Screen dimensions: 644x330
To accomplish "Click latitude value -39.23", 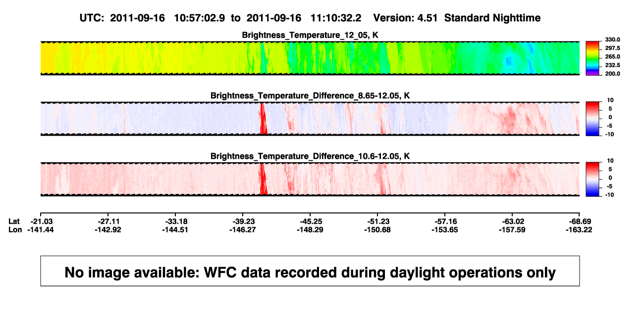I will pos(243,221).
